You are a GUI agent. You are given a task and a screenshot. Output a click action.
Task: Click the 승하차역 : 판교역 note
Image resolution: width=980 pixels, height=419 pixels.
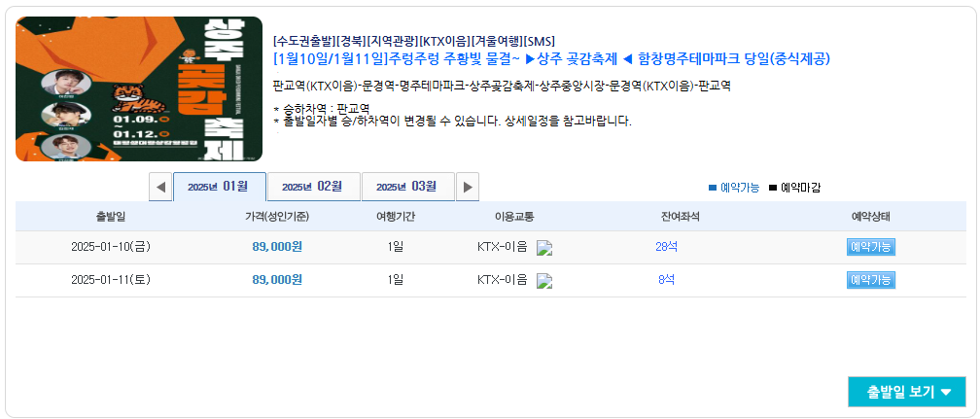(321, 110)
